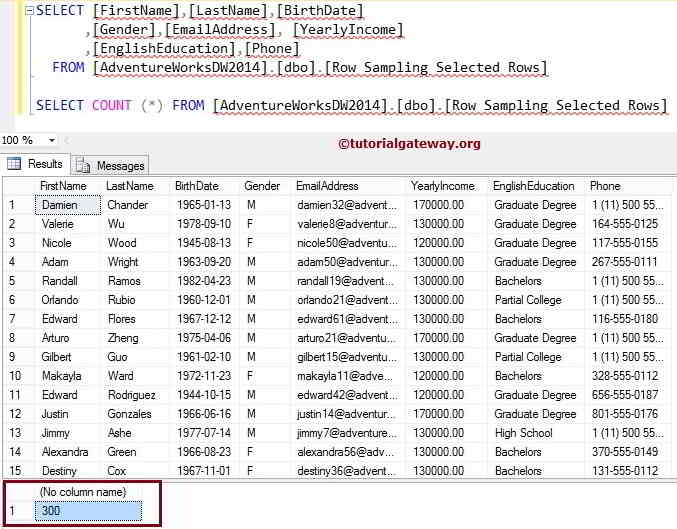This screenshot has width=677, height=529.
Task: Select the EnglishEducation column header
Action: [x=533, y=186]
